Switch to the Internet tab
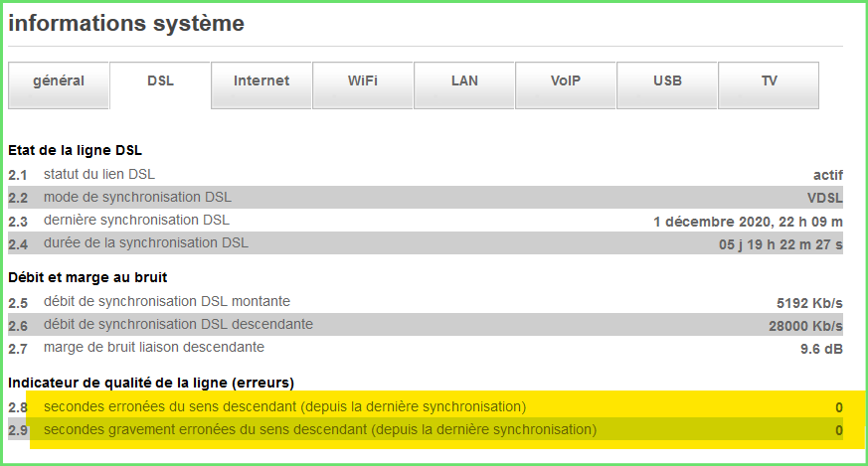Screen dimensions: 868x466 [261, 81]
